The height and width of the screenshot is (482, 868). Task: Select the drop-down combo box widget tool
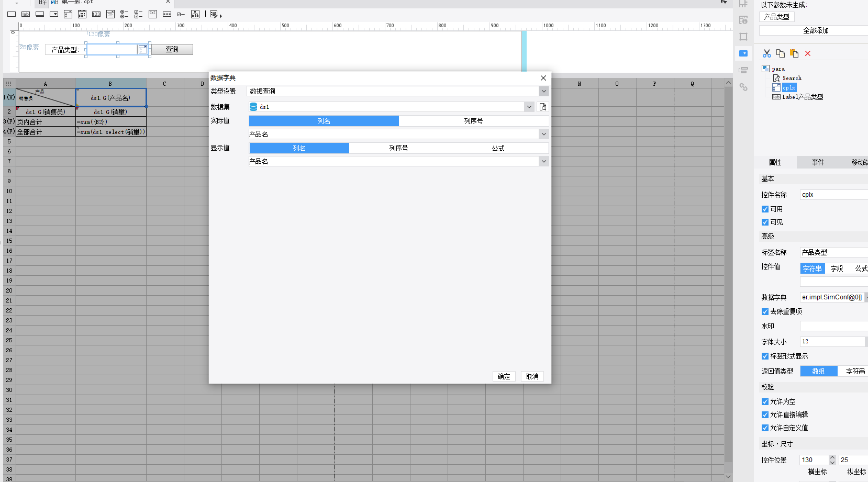(54, 14)
